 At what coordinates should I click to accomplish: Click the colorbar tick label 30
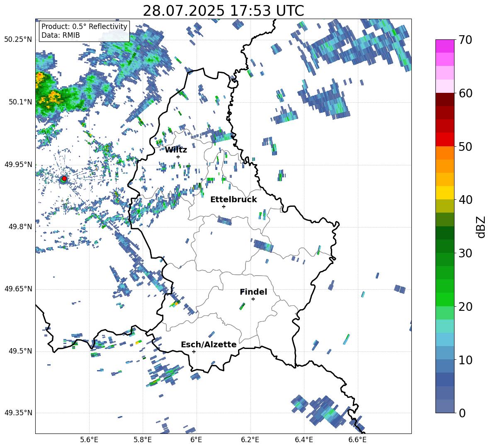[x=465, y=253]
